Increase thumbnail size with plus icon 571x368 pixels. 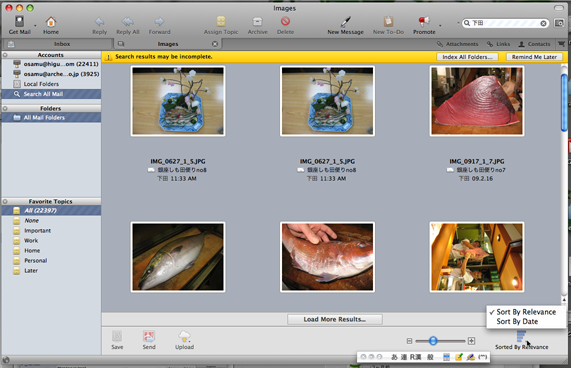coord(471,341)
